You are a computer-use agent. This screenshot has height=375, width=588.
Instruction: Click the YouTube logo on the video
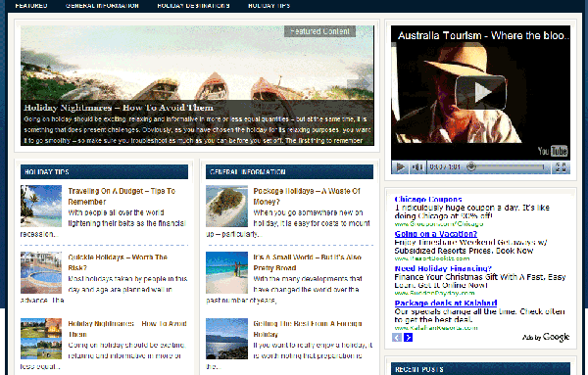[553, 151]
